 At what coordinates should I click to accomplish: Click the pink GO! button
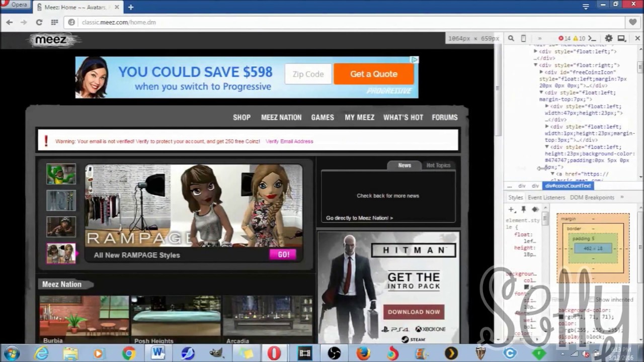pyautogui.click(x=283, y=254)
